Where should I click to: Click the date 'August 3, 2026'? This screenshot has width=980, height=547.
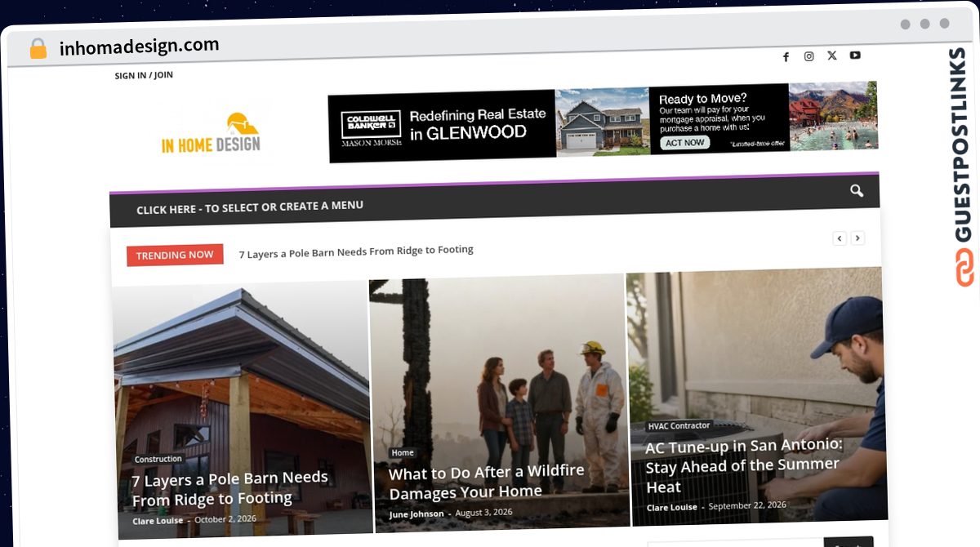[x=483, y=513]
